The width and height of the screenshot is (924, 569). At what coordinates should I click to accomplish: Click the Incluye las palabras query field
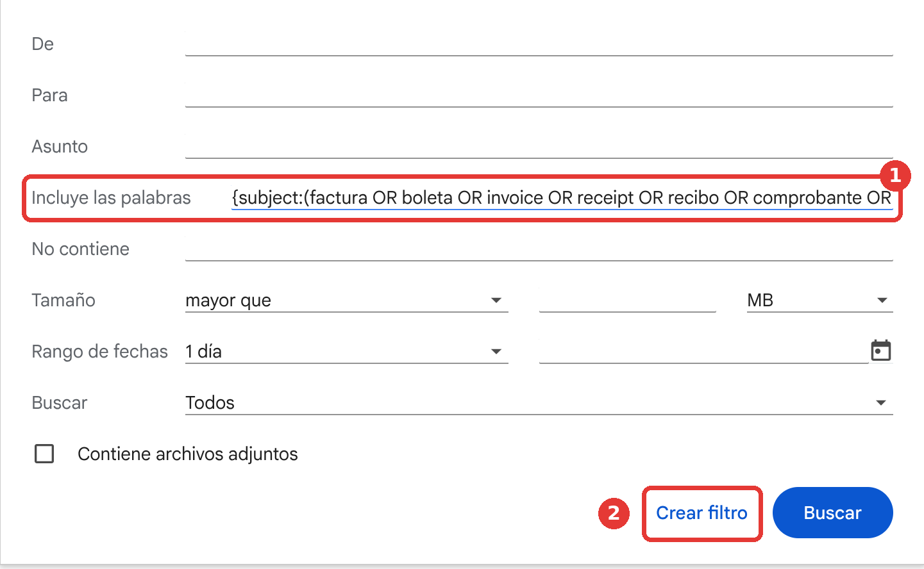click(562, 197)
